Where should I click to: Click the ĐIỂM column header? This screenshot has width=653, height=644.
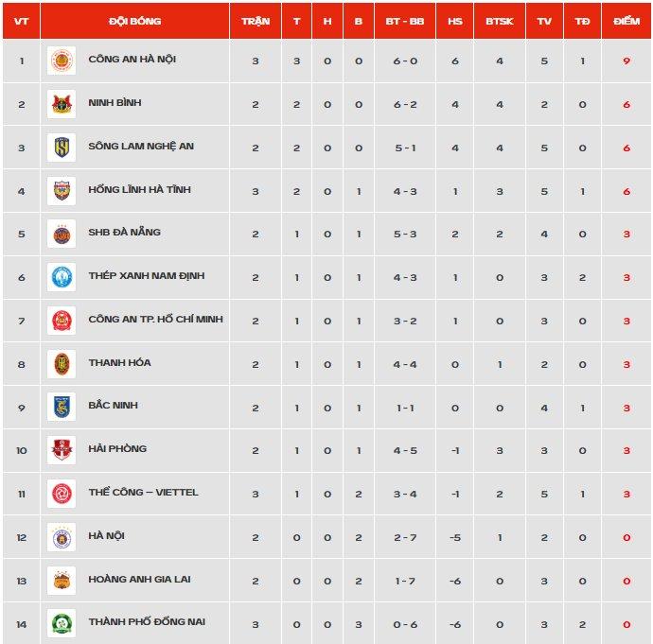(x=627, y=21)
